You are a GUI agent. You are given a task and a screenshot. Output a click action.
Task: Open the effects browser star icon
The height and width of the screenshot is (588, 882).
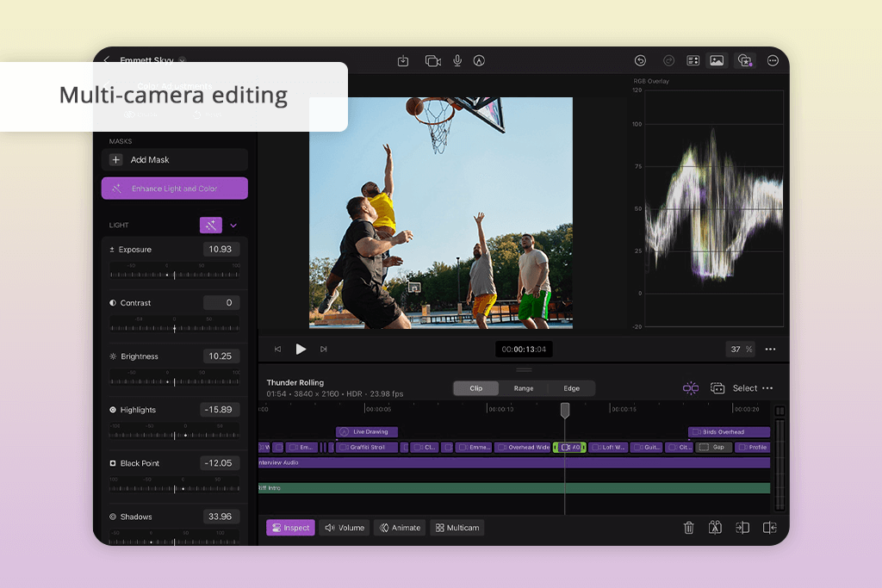(x=745, y=61)
